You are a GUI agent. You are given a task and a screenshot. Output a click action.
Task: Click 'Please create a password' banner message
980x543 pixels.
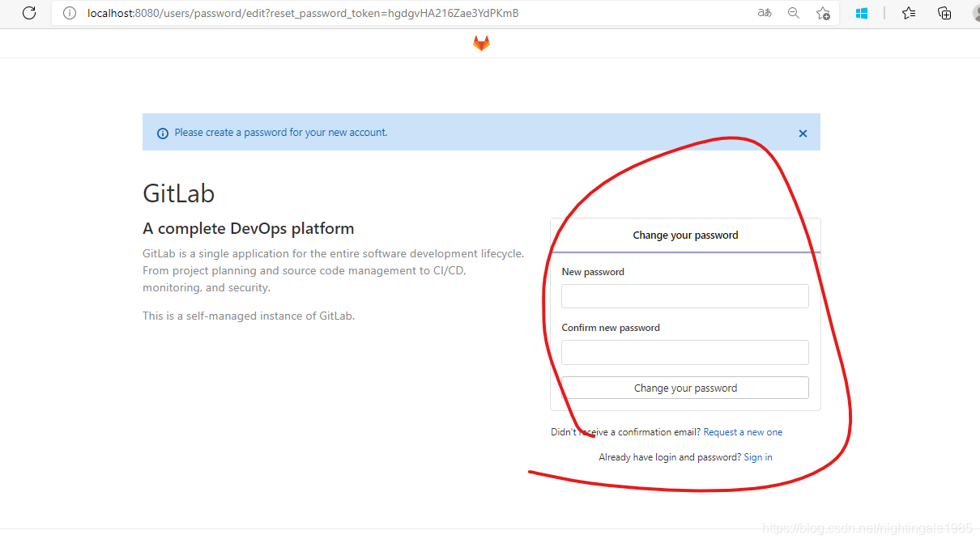click(x=281, y=133)
